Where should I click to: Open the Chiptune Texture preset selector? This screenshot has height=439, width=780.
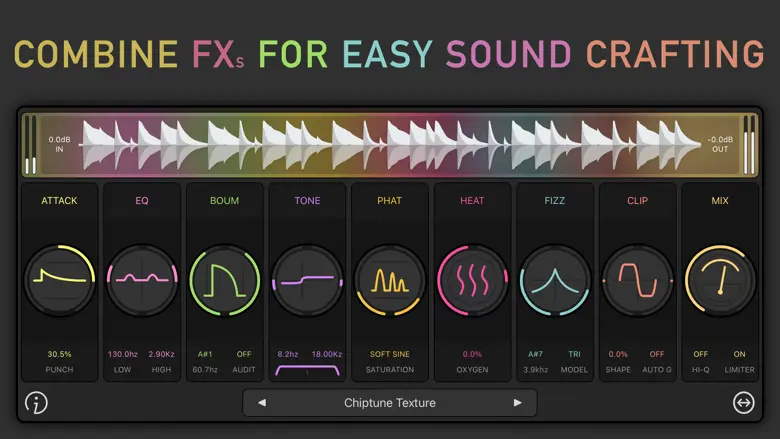pyautogui.click(x=390, y=403)
